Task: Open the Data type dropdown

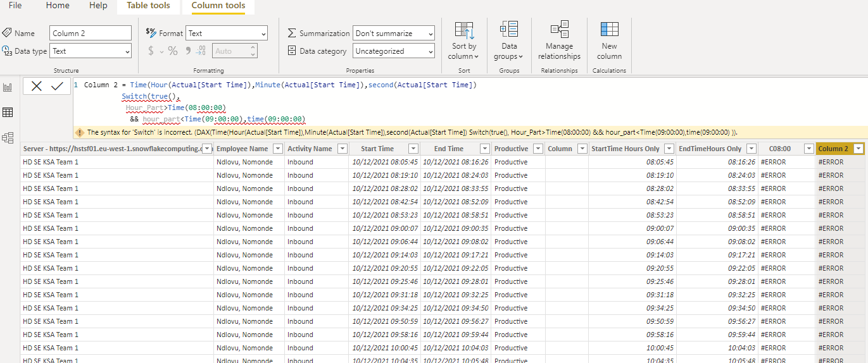Action: 91,51
